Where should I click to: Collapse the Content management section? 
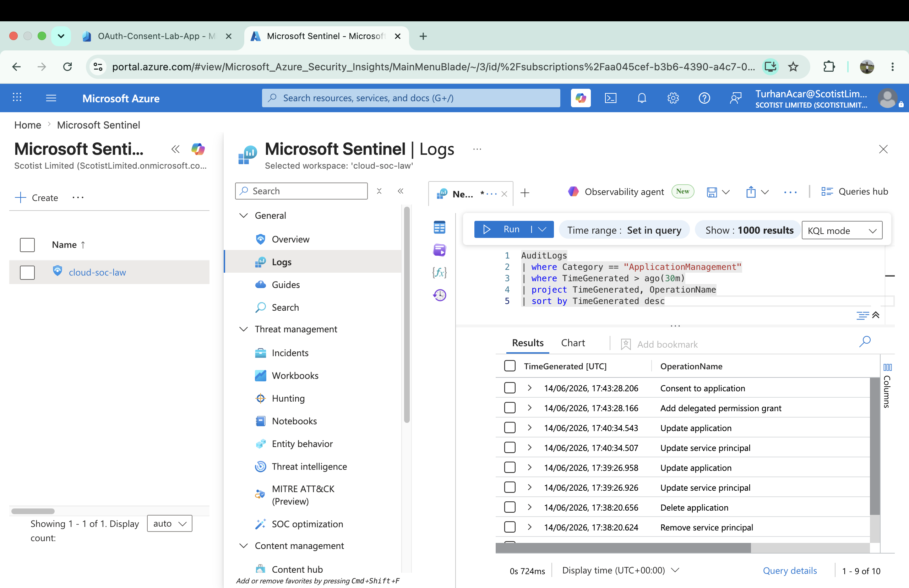pyautogui.click(x=243, y=546)
